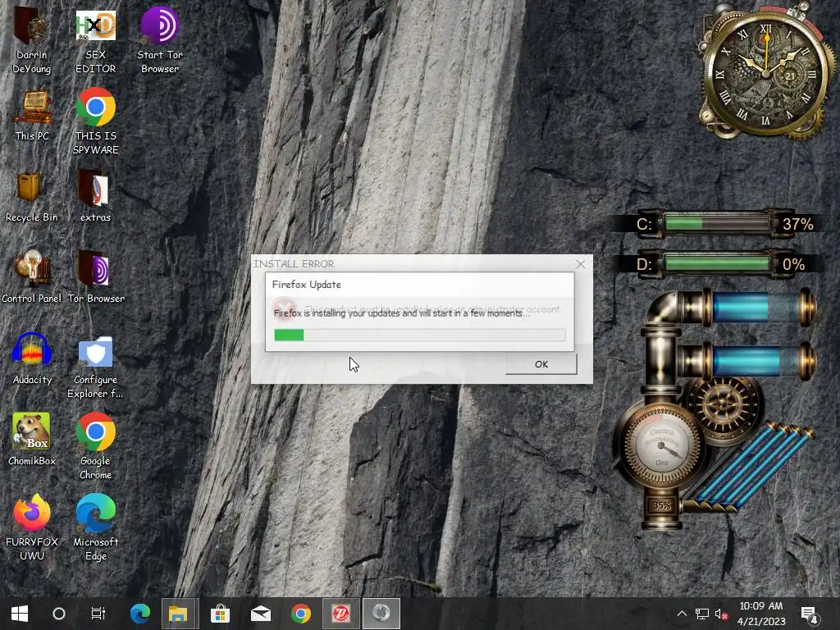Click the steampunk clock gadget
Image resolution: width=840 pixels, height=630 pixels.
[766, 72]
